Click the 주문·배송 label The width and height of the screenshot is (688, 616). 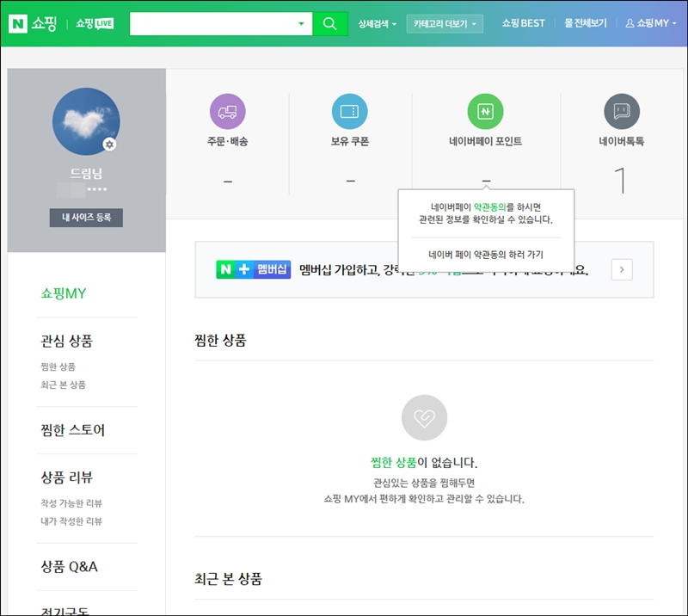pos(228,141)
